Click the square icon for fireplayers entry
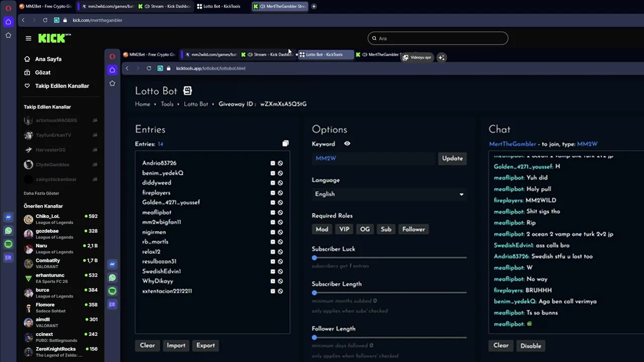Image resolution: width=644 pixels, height=362 pixels. 273,193
